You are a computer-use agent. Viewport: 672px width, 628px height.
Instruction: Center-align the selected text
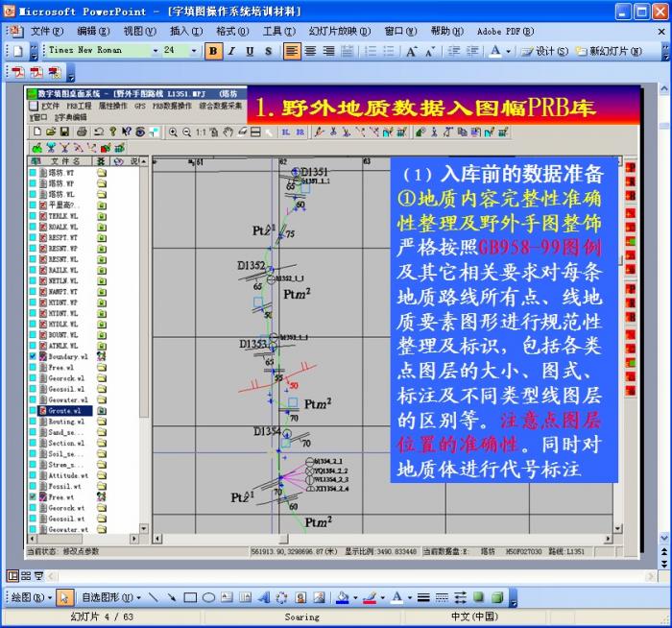coord(310,51)
